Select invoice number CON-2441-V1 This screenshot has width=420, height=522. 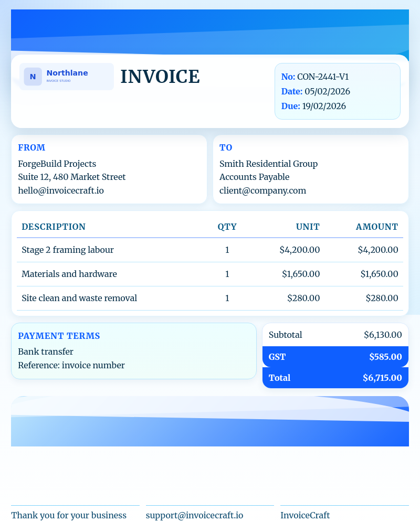(323, 77)
